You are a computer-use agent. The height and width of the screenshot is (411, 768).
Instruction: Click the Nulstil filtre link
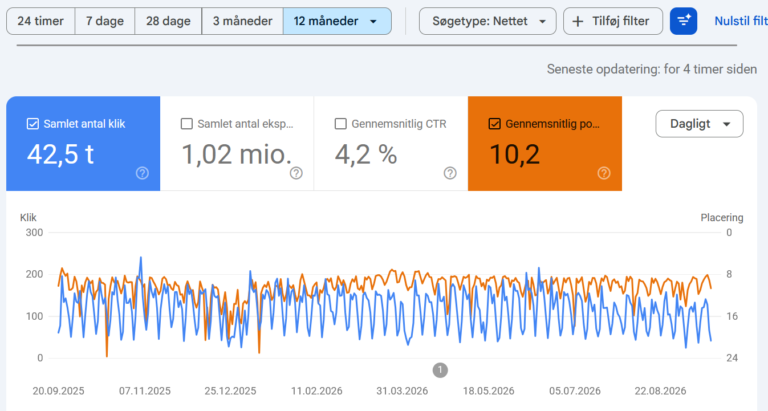741,21
